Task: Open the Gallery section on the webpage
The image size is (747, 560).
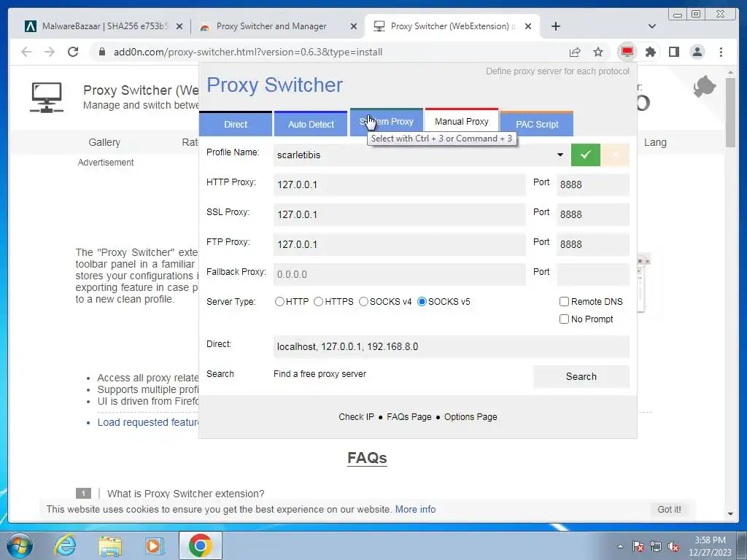Action: coord(104,142)
